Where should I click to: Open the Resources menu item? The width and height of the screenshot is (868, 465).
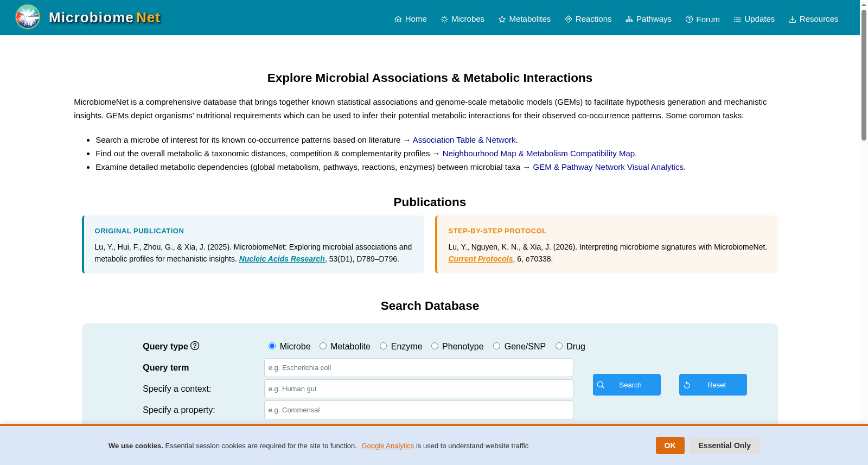(813, 19)
